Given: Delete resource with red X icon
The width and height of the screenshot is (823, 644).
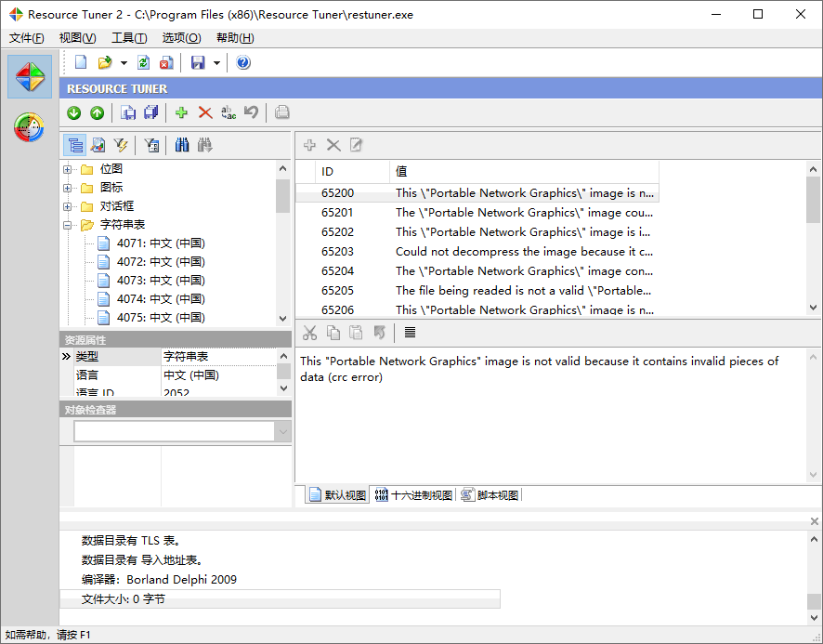Looking at the screenshot, I should point(205,112).
